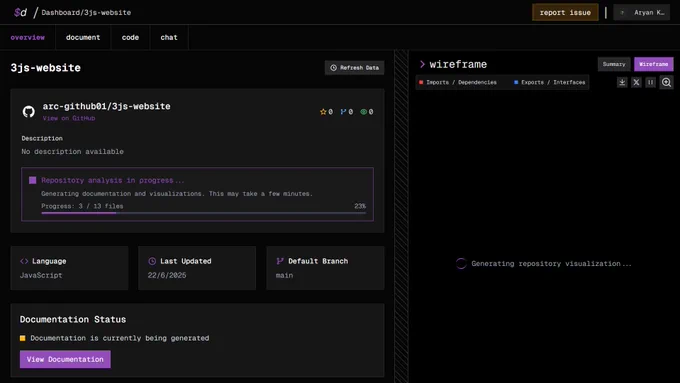Click the $d logo in header

pyautogui.click(x=20, y=12)
